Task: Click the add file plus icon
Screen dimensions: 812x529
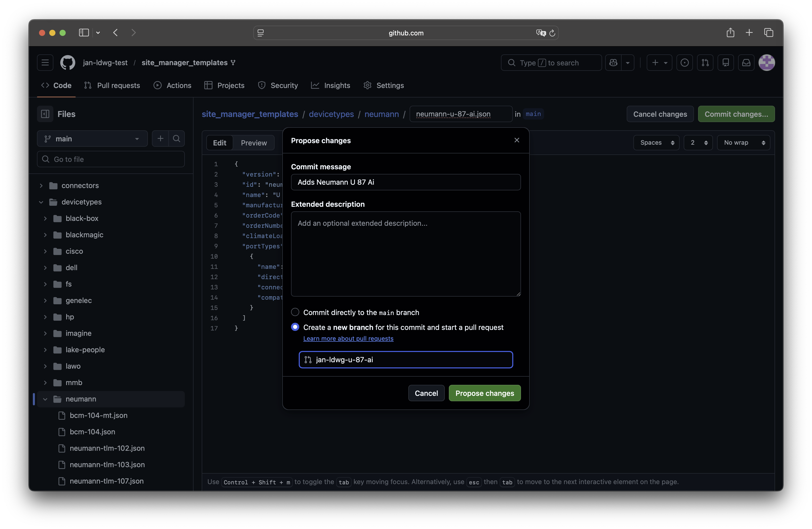Action: pyautogui.click(x=160, y=139)
